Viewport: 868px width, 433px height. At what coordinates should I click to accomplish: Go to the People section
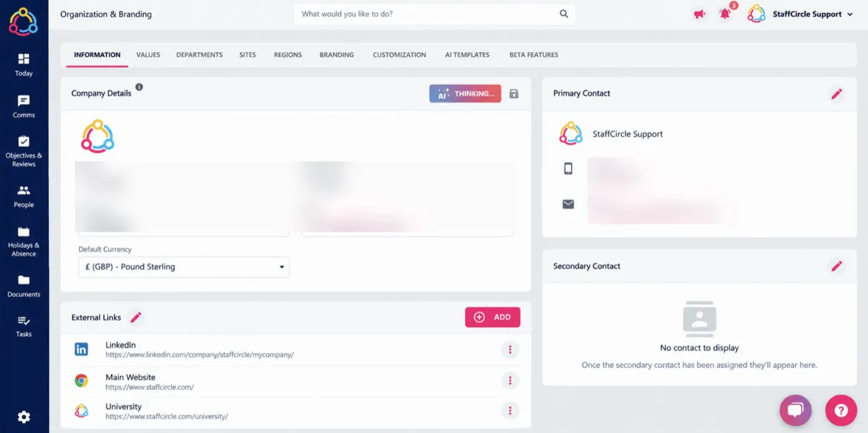tap(24, 196)
